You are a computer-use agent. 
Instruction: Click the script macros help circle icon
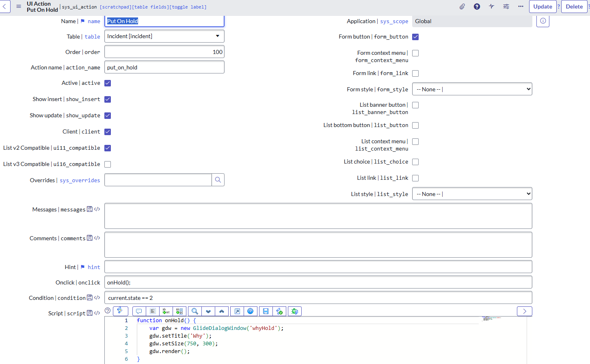click(108, 310)
